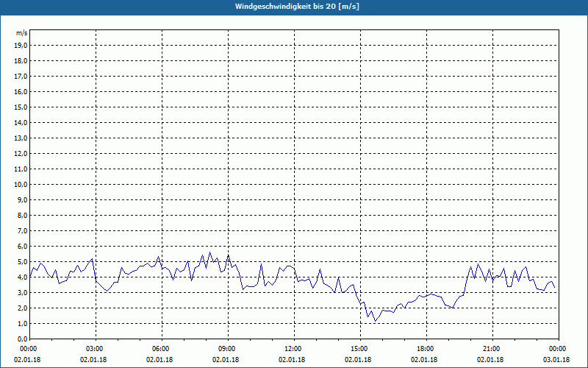588x368 pixels.
Task: Click the 02.01.18 date below 15:00
Action: 358,360
